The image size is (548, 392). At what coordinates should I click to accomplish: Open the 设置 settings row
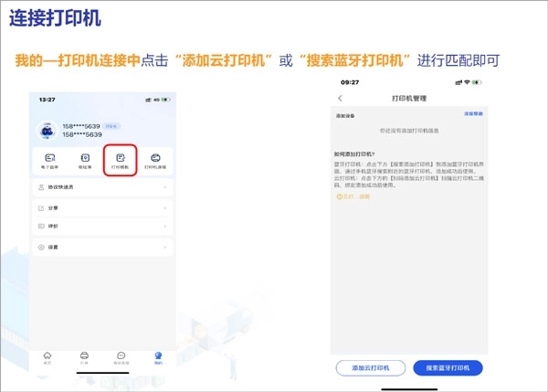102,247
